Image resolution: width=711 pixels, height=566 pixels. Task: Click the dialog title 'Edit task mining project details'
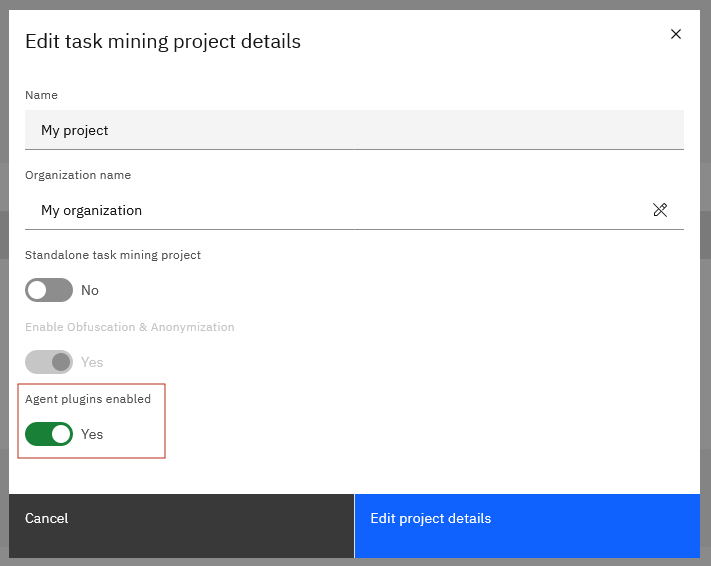tap(163, 41)
